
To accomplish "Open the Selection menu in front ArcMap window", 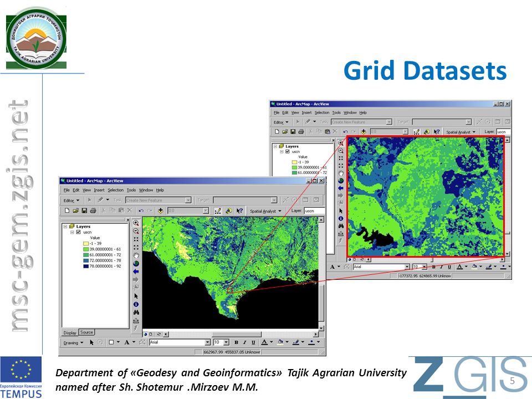I will [116, 190].
